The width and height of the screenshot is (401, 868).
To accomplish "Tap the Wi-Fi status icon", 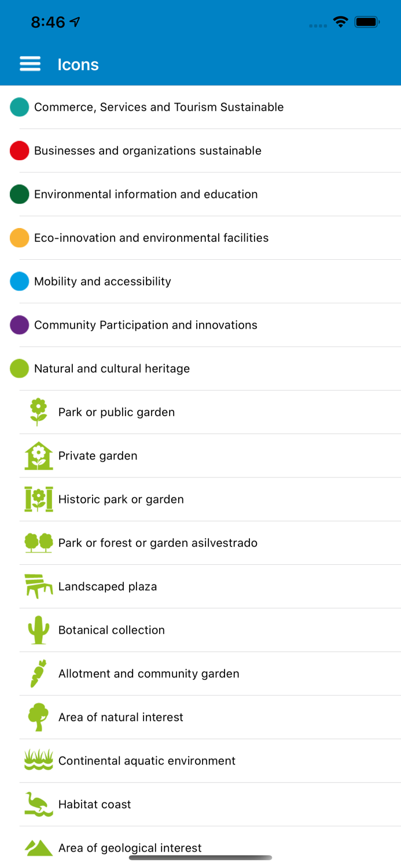I will point(340,23).
